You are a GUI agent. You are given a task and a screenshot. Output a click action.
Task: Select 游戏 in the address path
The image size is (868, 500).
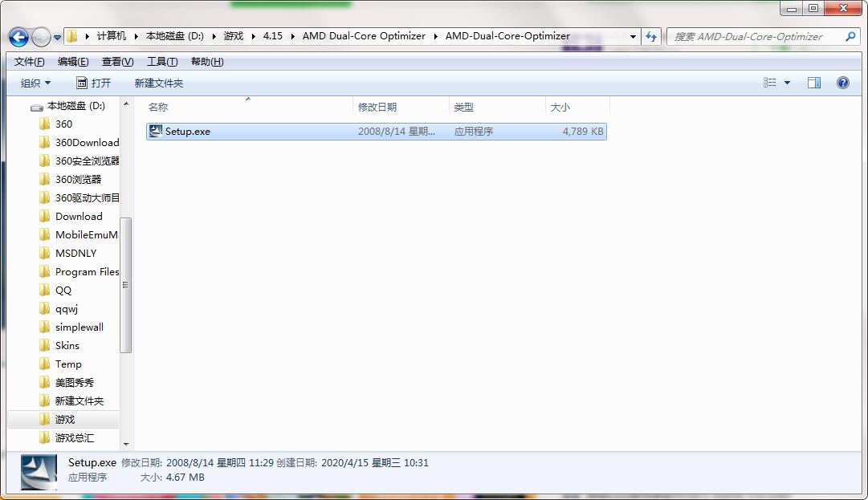(233, 36)
